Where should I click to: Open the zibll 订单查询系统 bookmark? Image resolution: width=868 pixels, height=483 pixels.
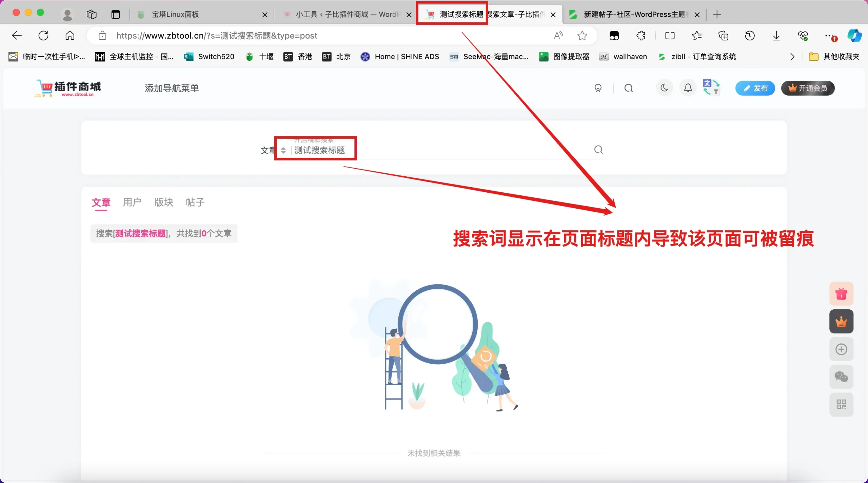tap(697, 57)
